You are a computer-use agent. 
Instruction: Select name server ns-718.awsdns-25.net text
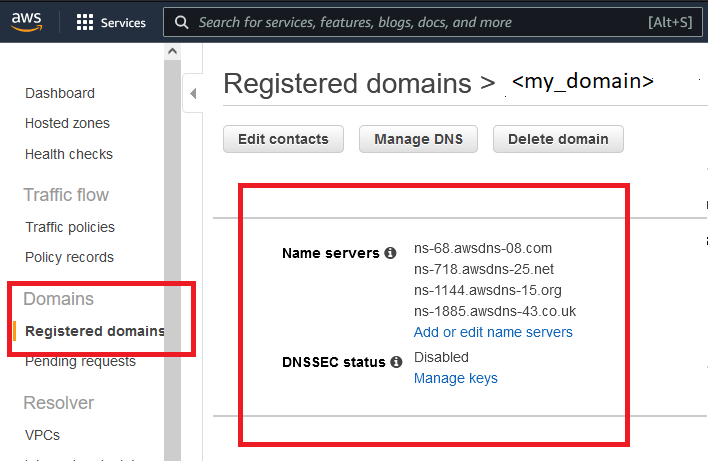[x=484, y=269]
